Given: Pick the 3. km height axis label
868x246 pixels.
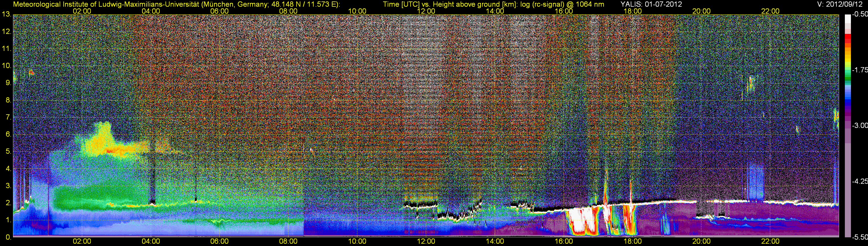Looking at the screenshot, I should point(8,186).
